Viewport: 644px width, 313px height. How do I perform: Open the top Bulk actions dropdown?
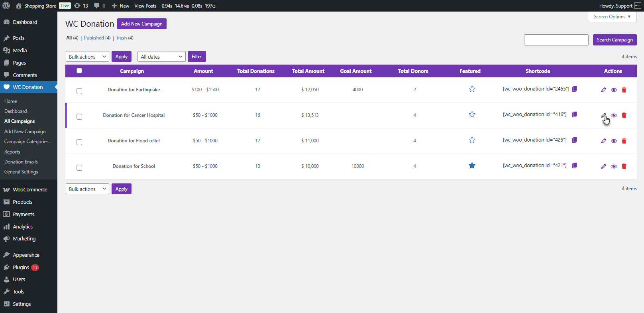(x=87, y=57)
